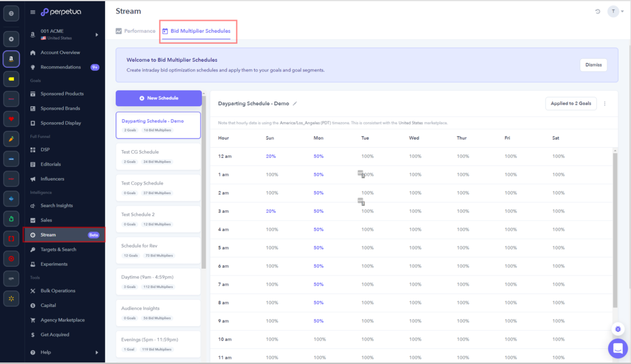The image size is (631, 364).
Task: Open Bulk Operations tool in sidebar
Action: pyautogui.click(x=57, y=290)
